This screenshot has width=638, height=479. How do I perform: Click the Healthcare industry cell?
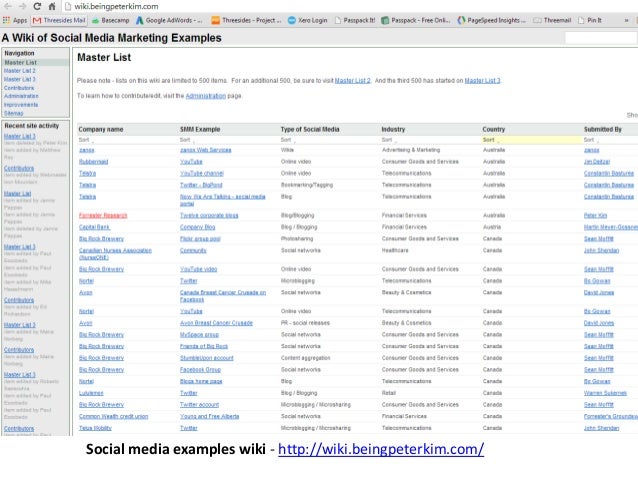click(395, 251)
